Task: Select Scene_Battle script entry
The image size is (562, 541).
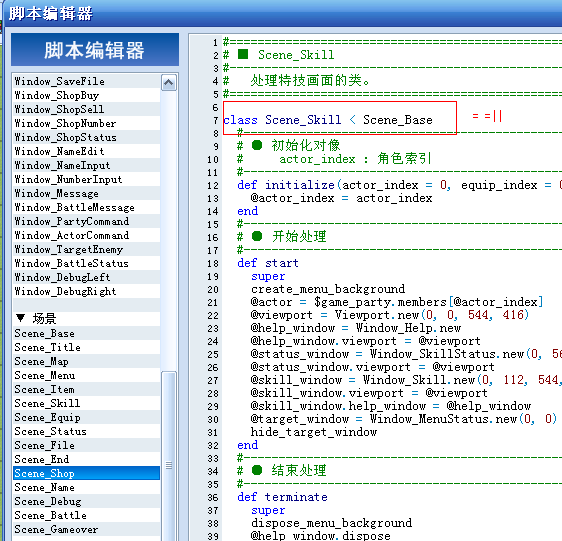Action: coord(86,515)
